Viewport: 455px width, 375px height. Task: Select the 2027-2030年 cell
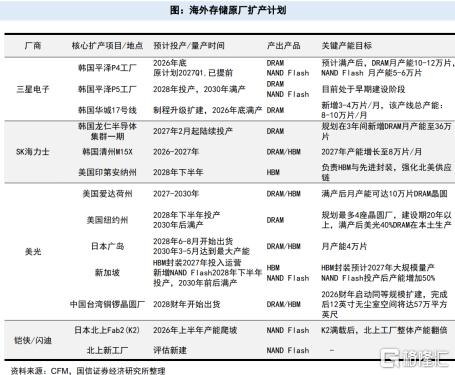pyautogui.click(x=176, y=194)
